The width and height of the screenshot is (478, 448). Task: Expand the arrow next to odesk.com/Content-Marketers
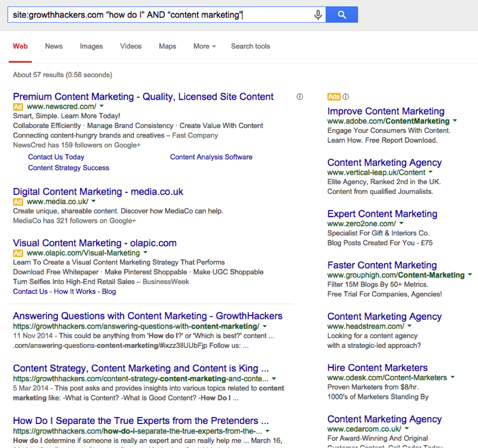[x=453, y=377]
